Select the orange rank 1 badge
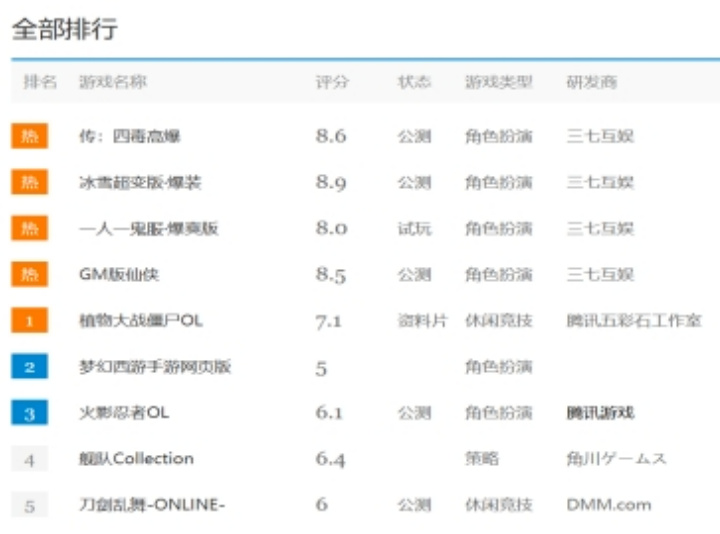720x534 pixels. 29,321
